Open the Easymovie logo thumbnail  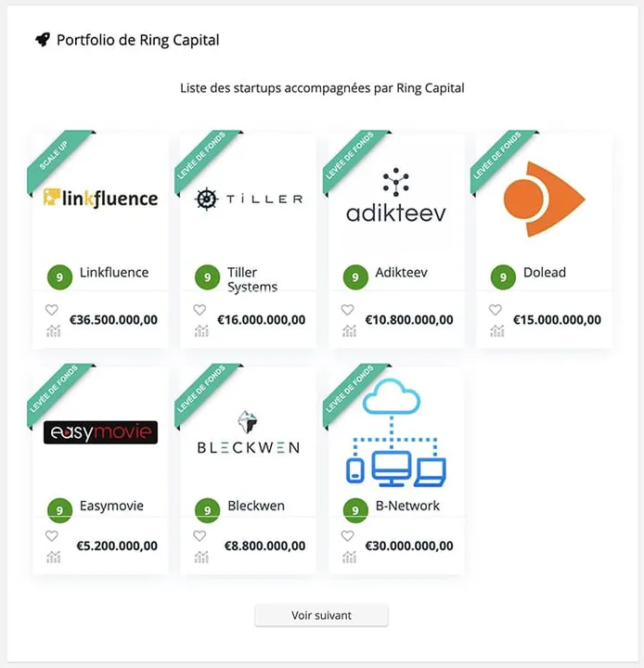tap(100, 433)
